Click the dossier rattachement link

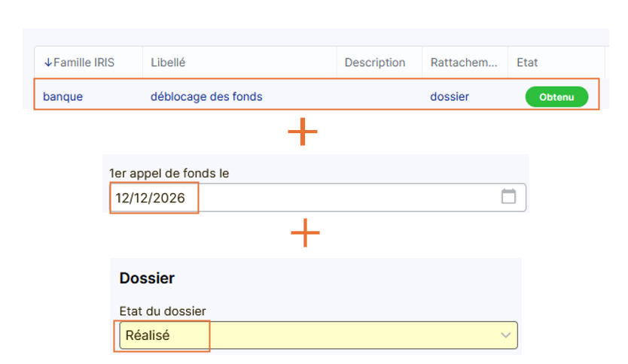450,96
